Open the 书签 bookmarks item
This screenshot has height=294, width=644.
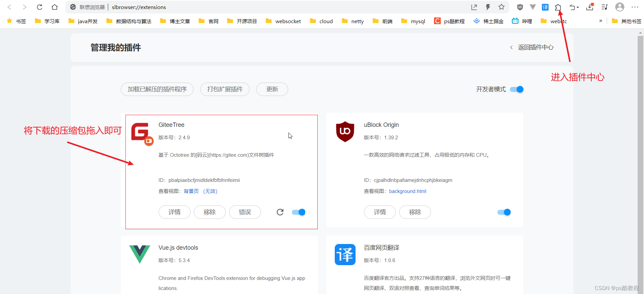point(16,21)
